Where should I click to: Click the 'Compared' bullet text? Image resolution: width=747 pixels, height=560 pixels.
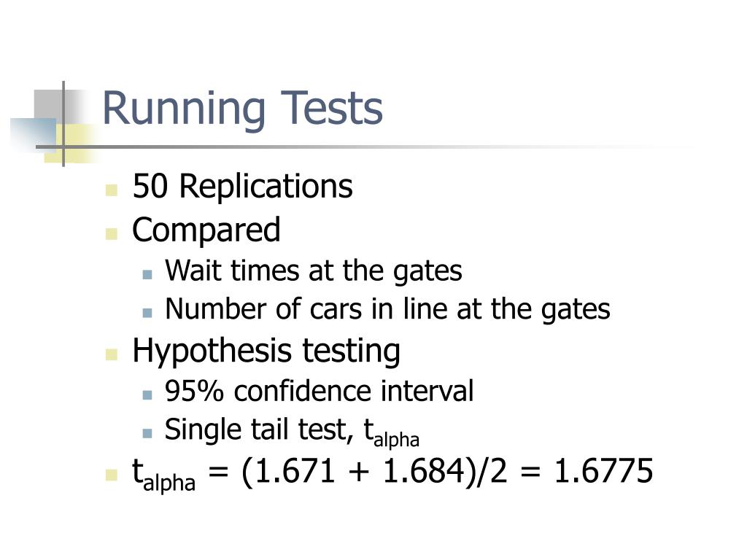(x=206, y=230)
